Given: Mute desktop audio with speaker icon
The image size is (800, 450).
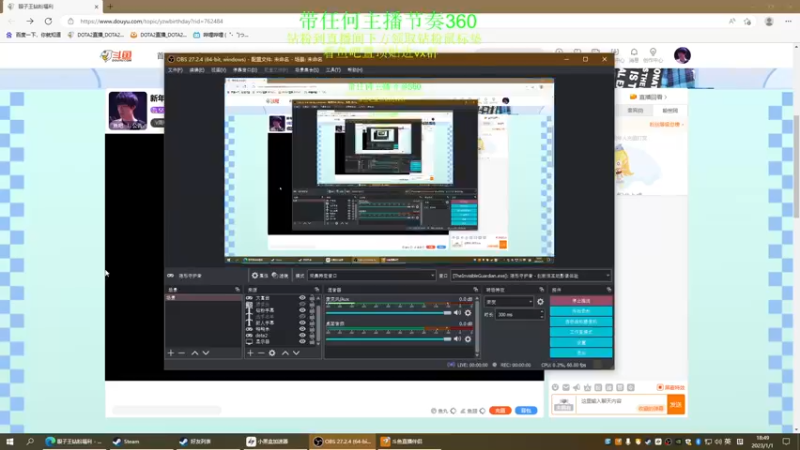Looking at the screenshot, I should 458,339.
